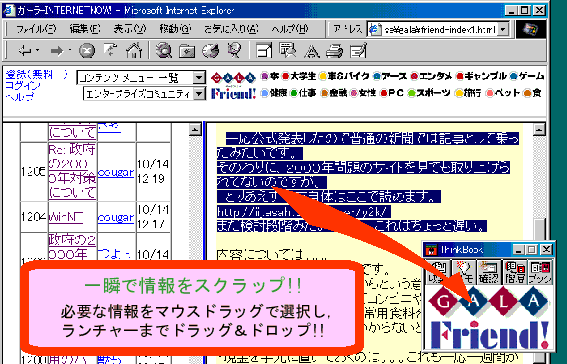Screen dimensions: 567x364
Task: Stop page loading with the X icon
Action: click(87, 51)
